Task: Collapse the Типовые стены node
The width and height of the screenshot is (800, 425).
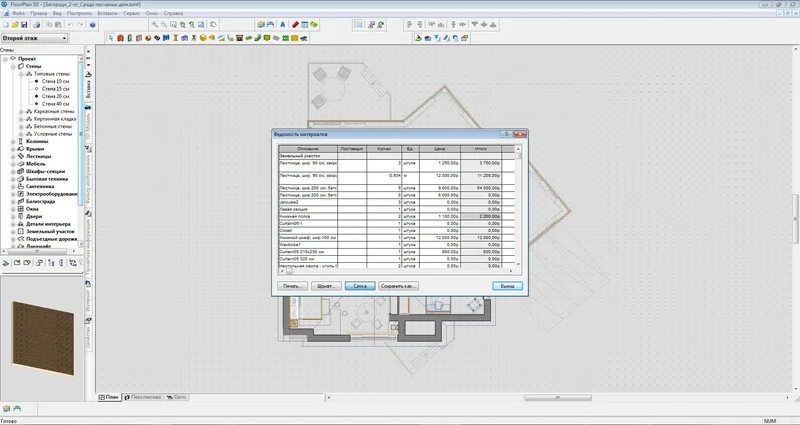Action: click(21, 74)
